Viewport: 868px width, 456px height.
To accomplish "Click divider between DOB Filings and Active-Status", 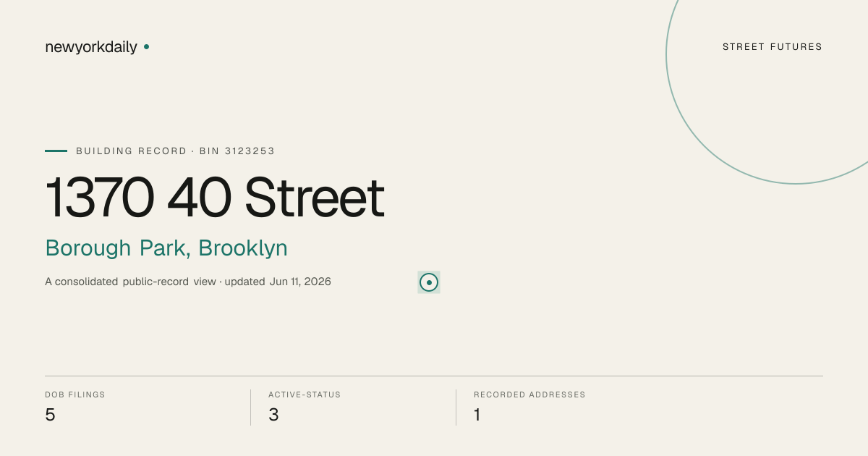I will point(250,408).
